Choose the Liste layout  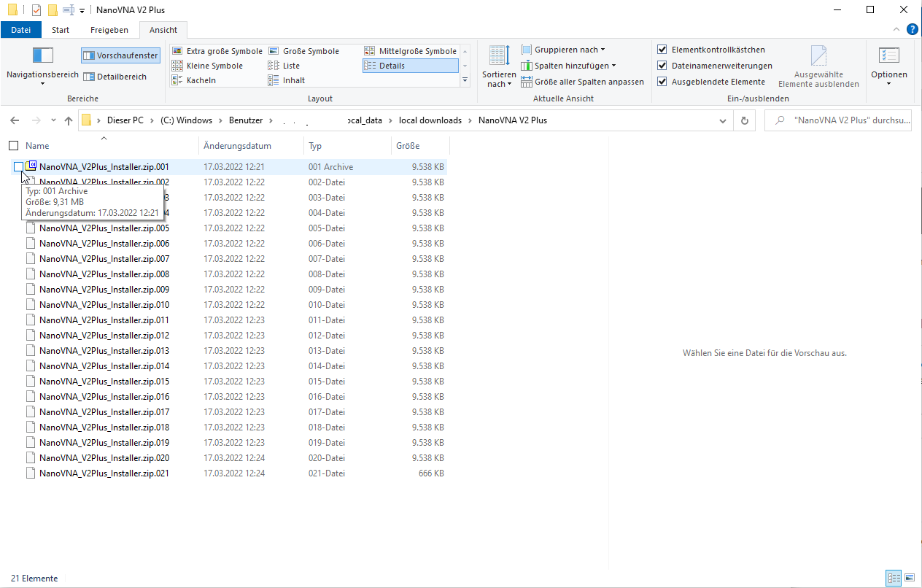284,66
